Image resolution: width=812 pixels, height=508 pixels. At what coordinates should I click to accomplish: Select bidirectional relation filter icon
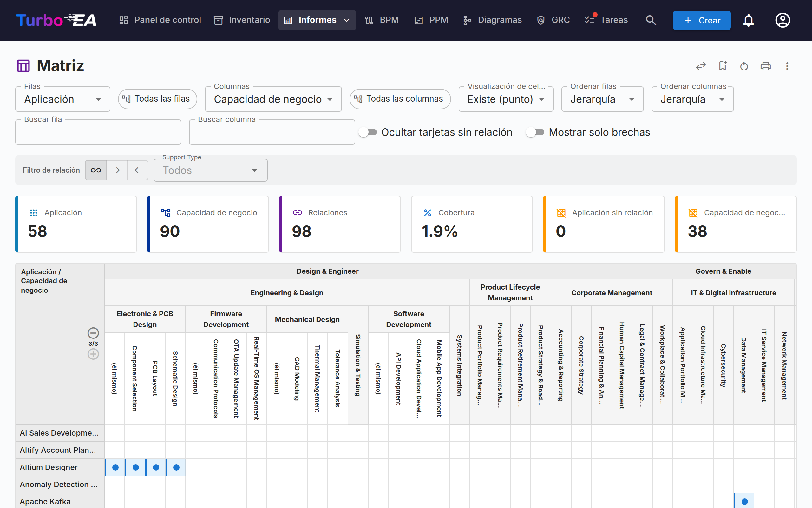click(95, 170)
